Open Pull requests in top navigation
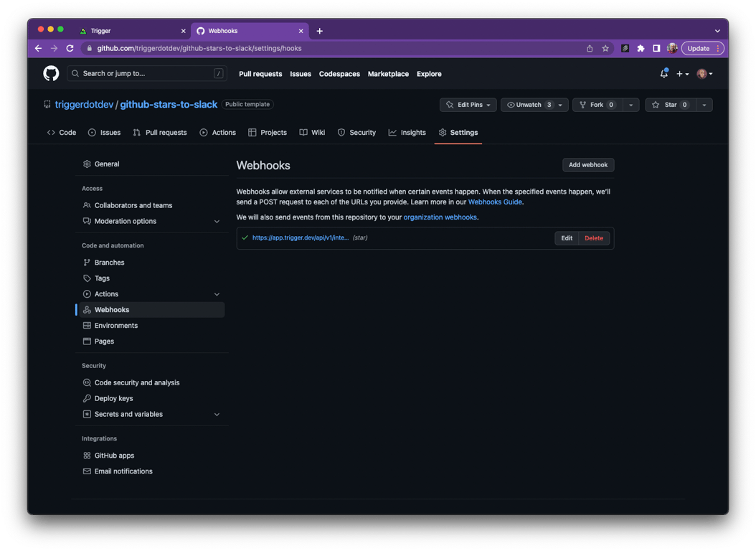756x551 pixels. (x=260, y=74)
